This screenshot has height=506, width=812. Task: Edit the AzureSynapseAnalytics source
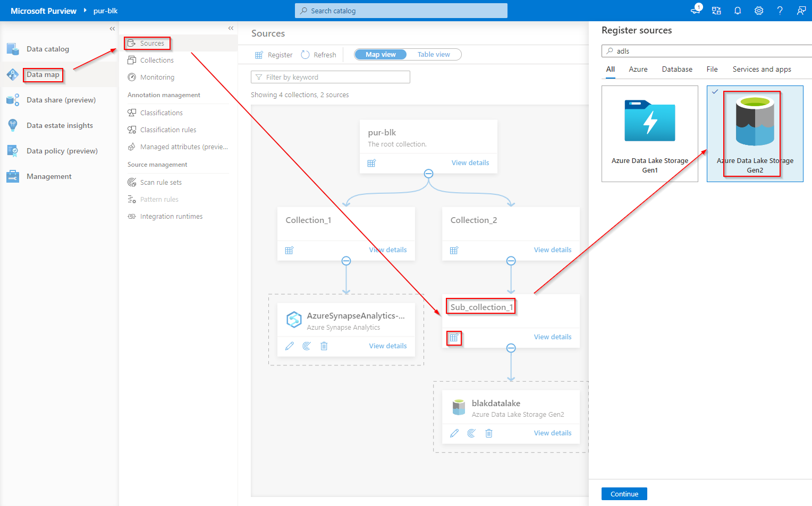290,346
